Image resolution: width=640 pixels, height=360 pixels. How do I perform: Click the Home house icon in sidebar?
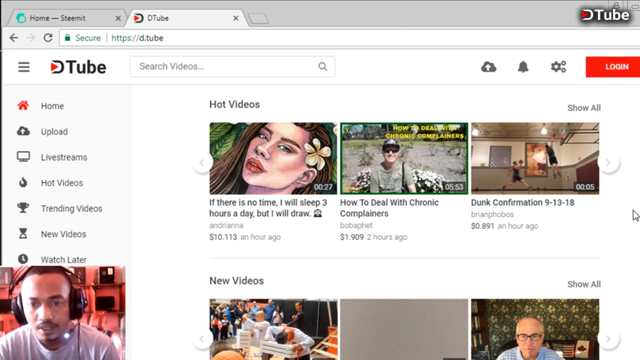click(x=23, y=106)
